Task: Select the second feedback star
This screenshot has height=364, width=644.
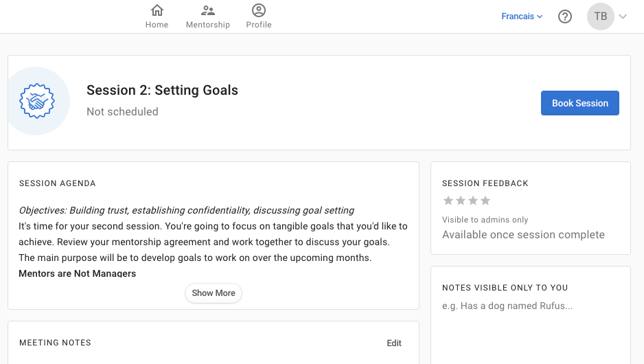Action: tap(461, 201)
